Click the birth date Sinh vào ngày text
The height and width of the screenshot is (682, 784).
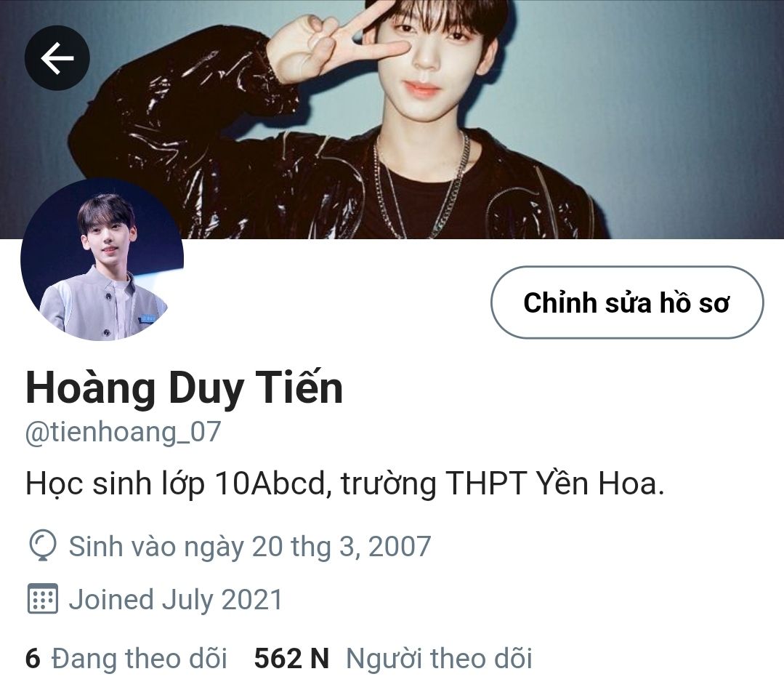coord(249,547)
